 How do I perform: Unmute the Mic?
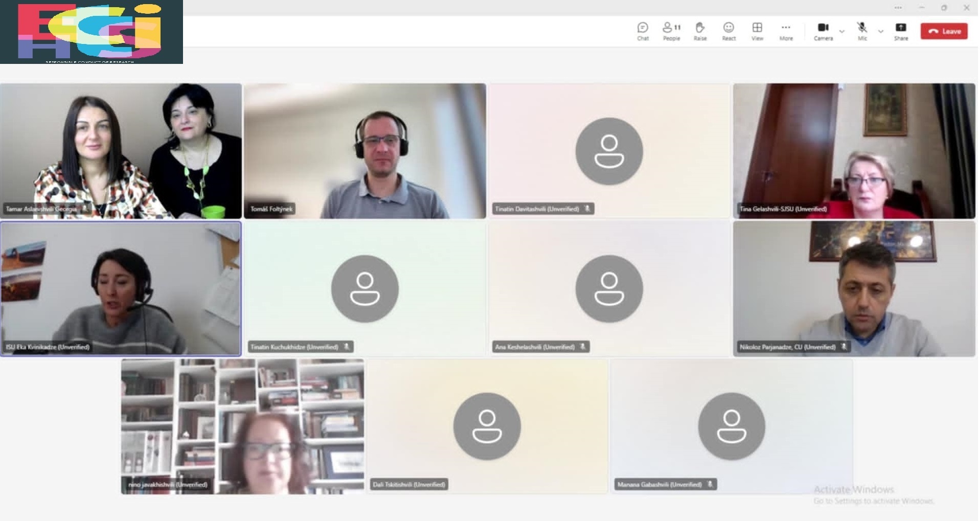[862, 31]
